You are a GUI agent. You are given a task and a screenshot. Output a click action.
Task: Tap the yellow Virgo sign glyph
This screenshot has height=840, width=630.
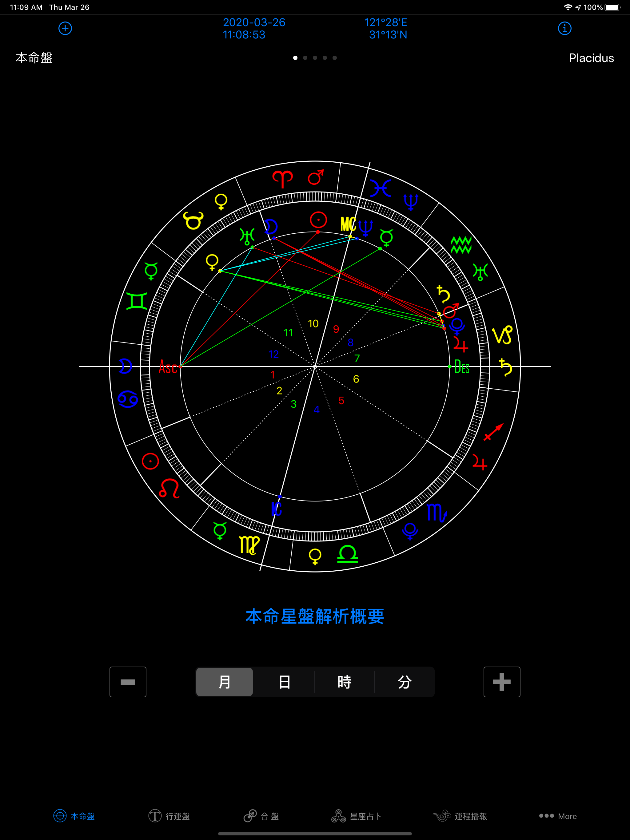click(250, 545)
